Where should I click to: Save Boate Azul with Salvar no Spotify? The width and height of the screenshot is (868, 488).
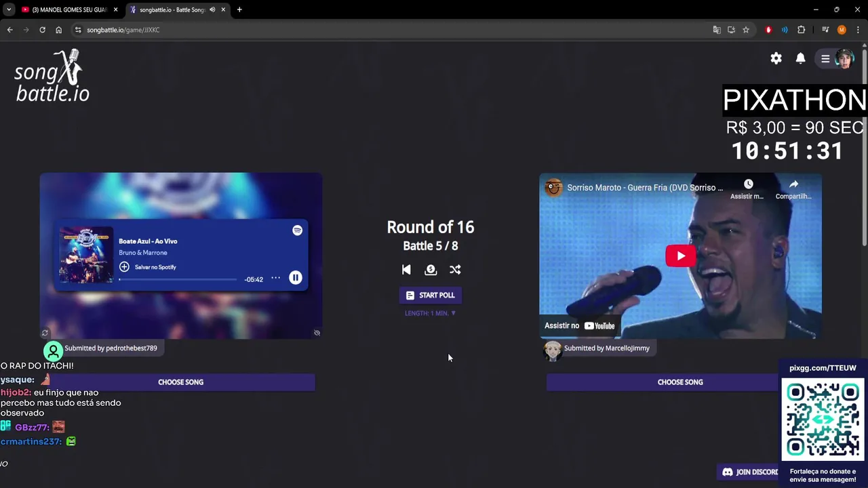pos(148,267)
